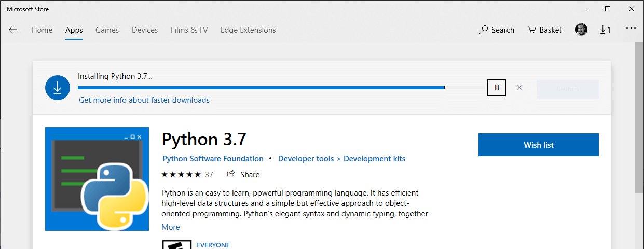Screen dimensions: 644x249
Task: View the star rating with 37 reviews
Action: tap(187, 174)
